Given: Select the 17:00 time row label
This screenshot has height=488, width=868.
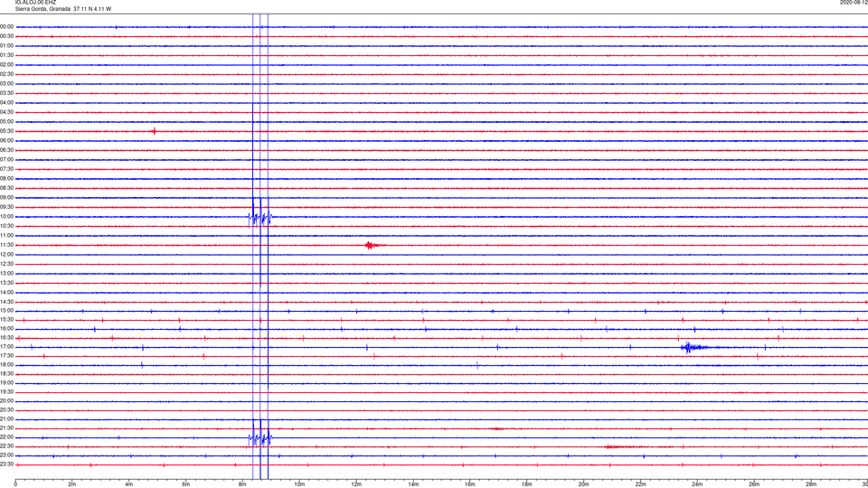Looking at the screenshot, I should coord(6,347).
